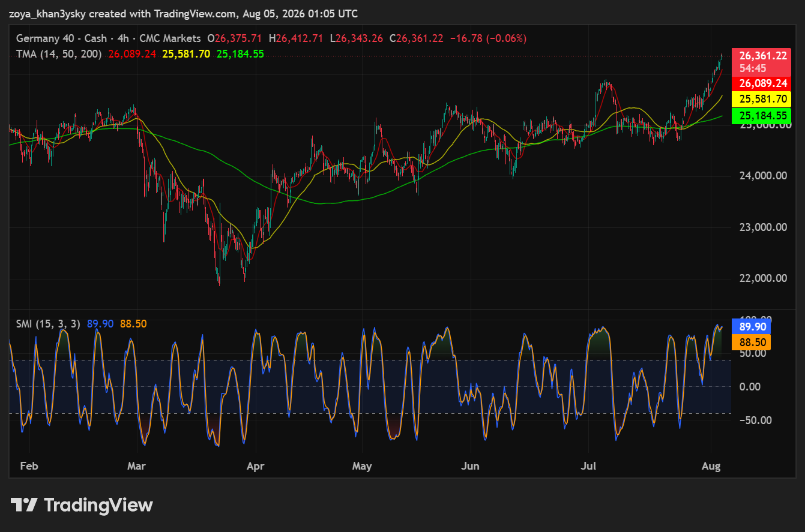
Task: Click the Apr label on time axis
Action: click(x=256, y=466)
